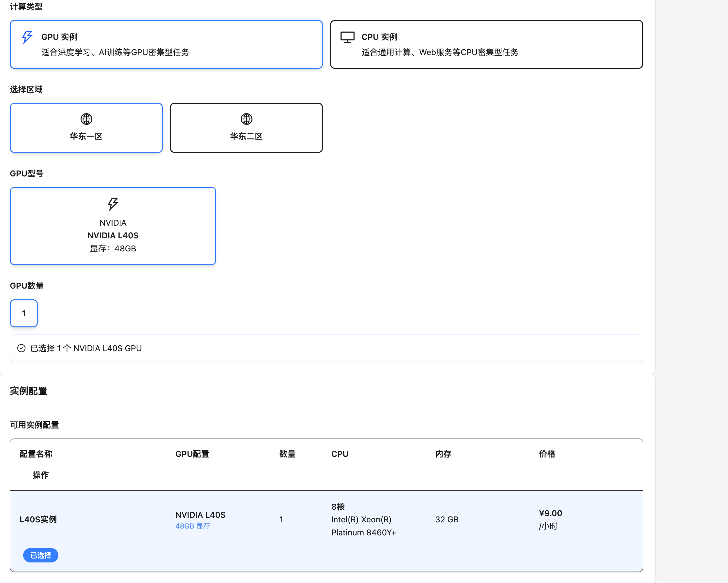
Task: Click the globe icon for 华东二区
Action: tap(246, 119)
